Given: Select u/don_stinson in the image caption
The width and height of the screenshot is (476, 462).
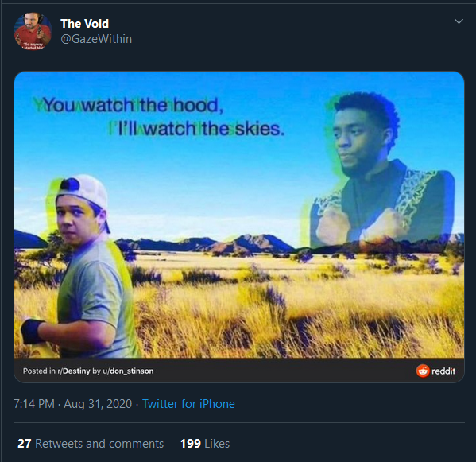Looking at the screenshot, I should 128,371.
